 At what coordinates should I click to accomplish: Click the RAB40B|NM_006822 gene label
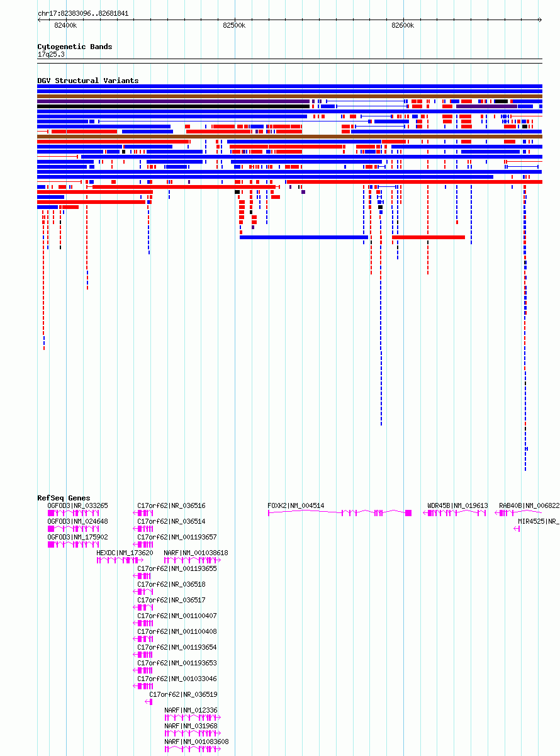529,505
